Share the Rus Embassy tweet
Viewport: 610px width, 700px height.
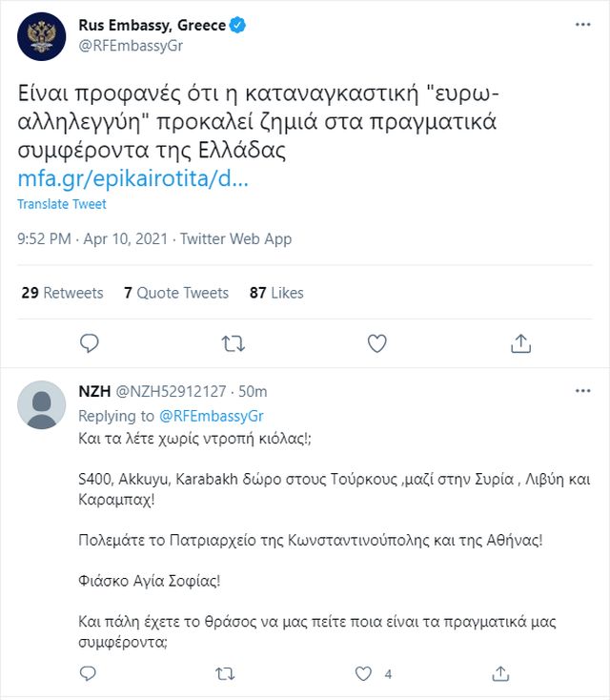pyautogui.click(x=520, y=343)
